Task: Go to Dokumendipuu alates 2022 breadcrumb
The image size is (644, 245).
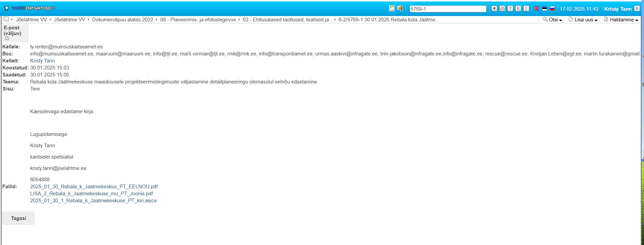Action: [x=123, y=20]
